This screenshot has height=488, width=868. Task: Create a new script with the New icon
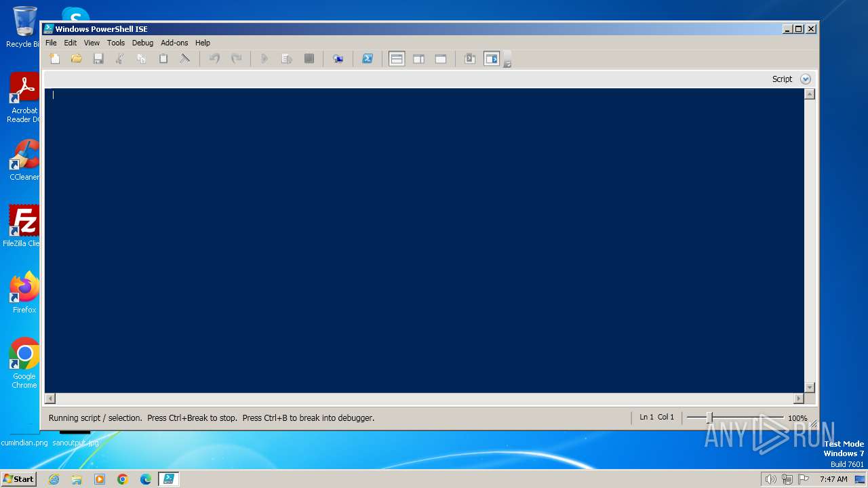pos(55,59)
